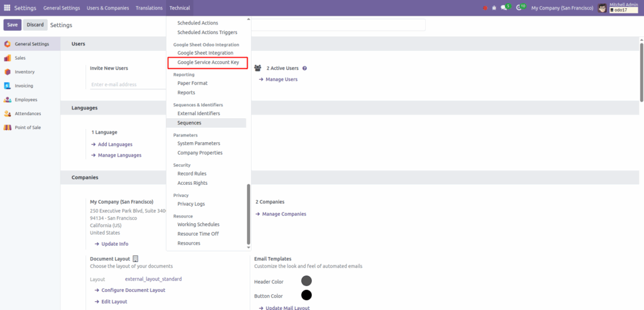Click the Technical menu scrollbar thumb

click(x=248, y=214)
